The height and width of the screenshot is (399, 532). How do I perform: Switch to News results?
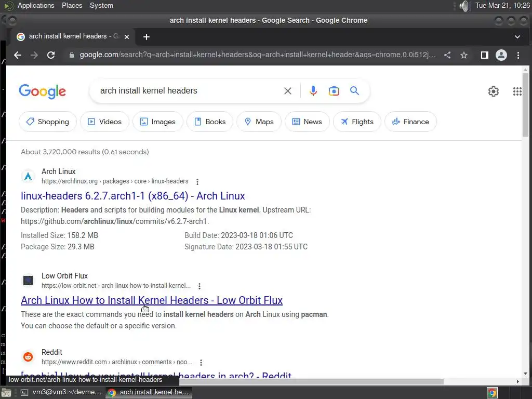pos(307,122)
